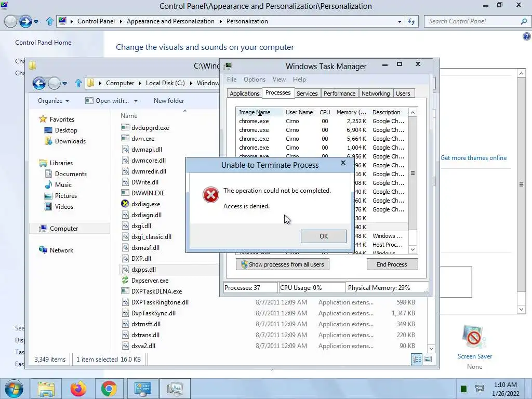Click New folder in Explorer toolbar

(169, 101)
